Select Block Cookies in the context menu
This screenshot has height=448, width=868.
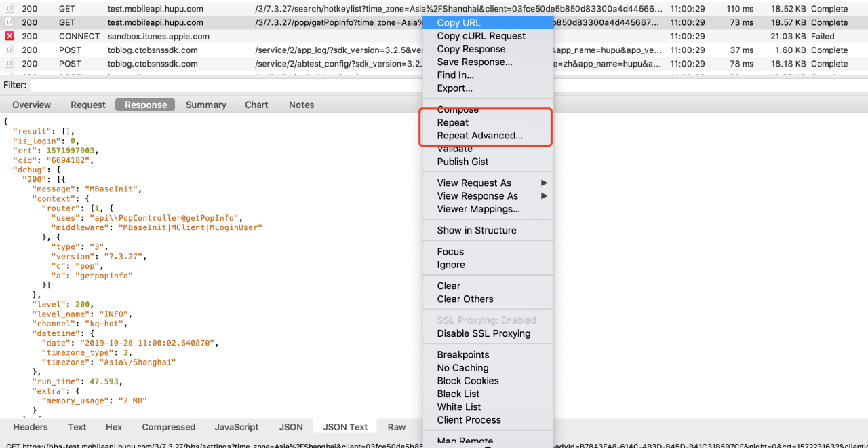[x=467, y=381]
